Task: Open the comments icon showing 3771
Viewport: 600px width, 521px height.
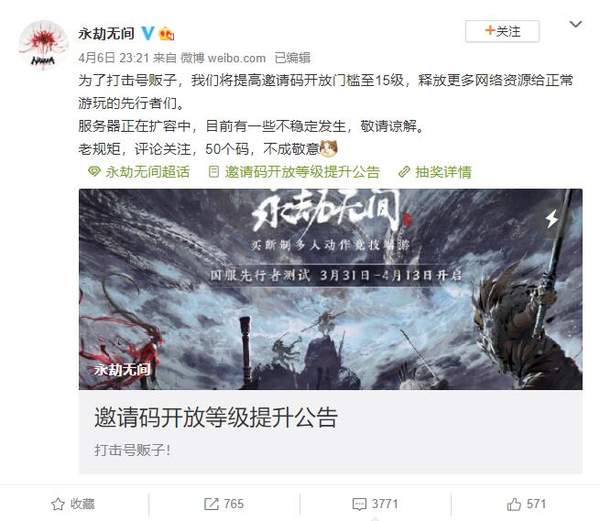Action: tap(375, 504)
